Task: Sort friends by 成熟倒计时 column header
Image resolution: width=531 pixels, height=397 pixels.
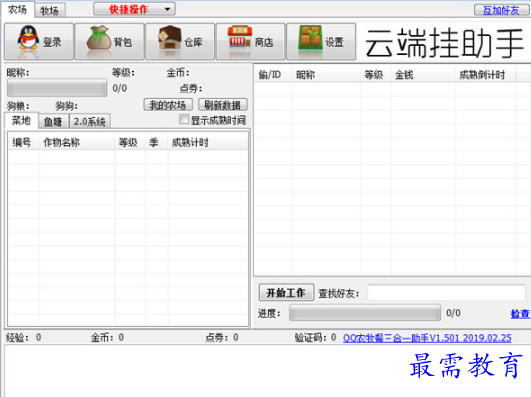Action: pyautogui.click(x=486, y=75)
